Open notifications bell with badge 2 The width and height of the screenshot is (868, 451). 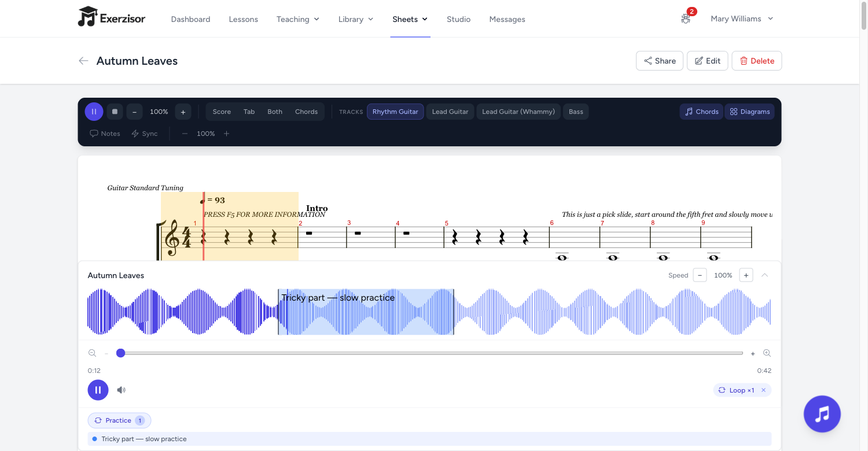(686, 18)
